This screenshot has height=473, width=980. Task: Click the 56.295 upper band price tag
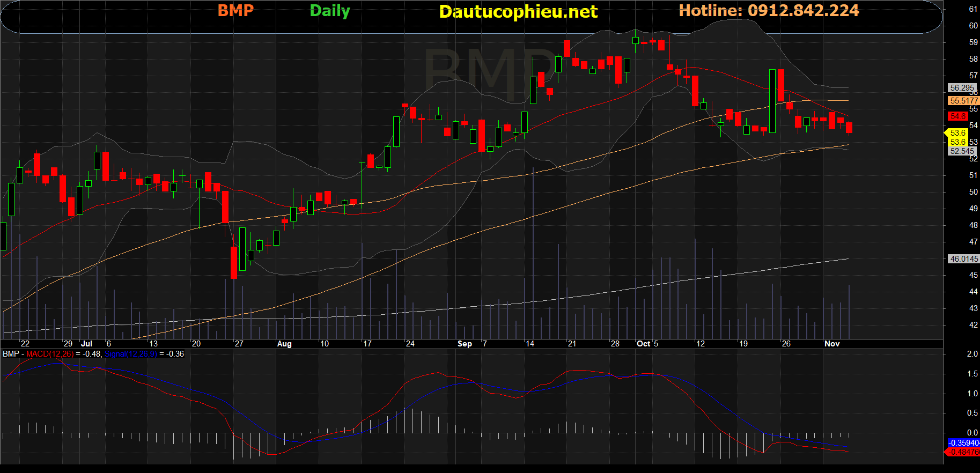click(x=962, y=87)
